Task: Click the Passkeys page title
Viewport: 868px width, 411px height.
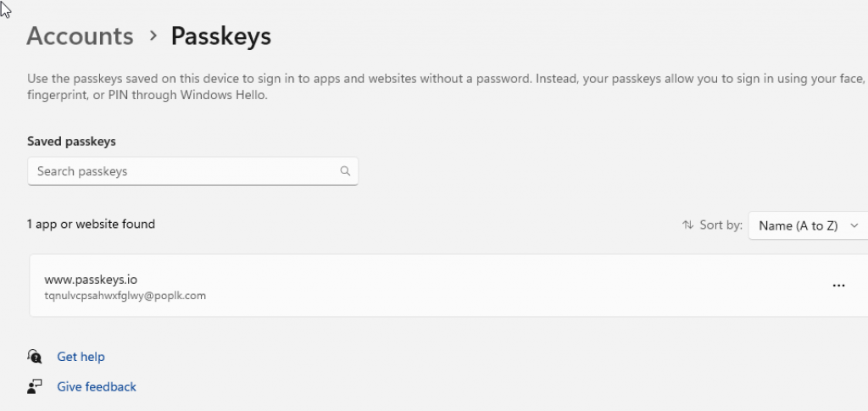Action: (x=220, y=36)
